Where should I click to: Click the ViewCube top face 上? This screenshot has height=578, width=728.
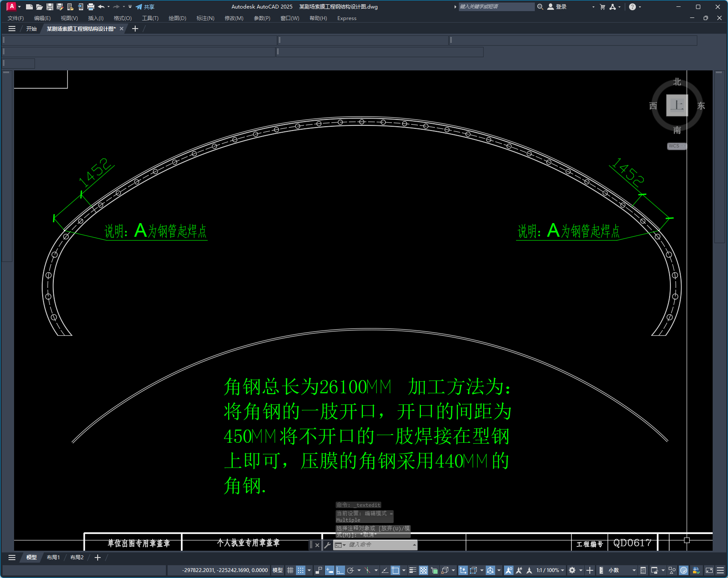click(677, 105)
